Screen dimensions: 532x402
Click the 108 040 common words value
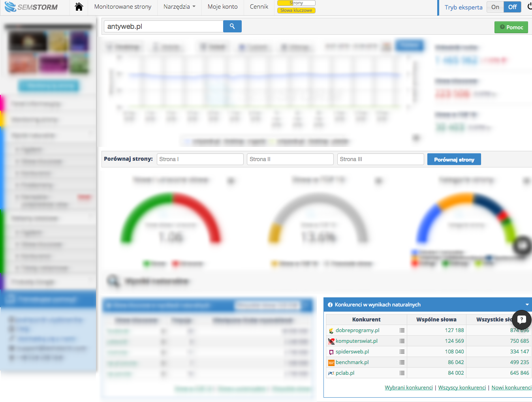455,351
